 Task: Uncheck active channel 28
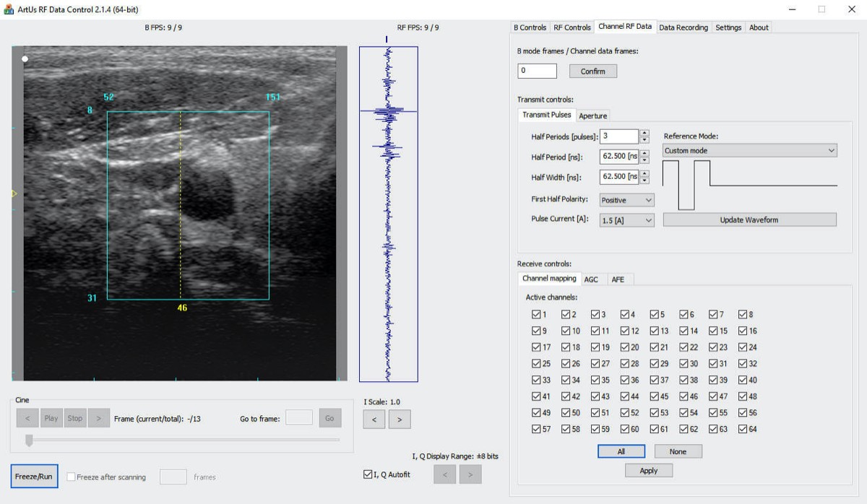tap(625, 363)
